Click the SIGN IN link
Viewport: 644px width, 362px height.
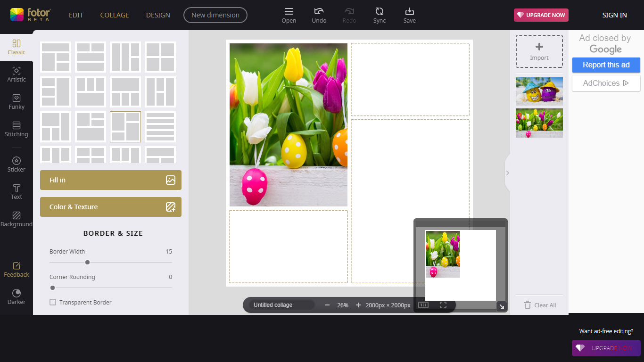pyautogui.click(x=614, y=15)
